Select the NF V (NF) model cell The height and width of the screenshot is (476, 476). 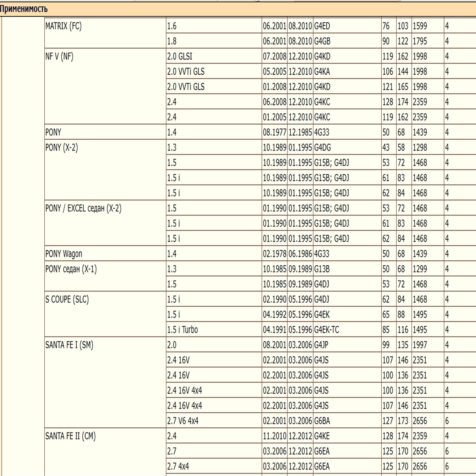tap(59, 57)
